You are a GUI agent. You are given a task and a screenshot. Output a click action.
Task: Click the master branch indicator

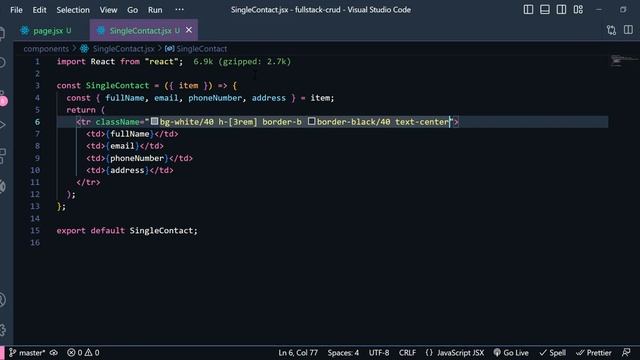tap(27, 353)
